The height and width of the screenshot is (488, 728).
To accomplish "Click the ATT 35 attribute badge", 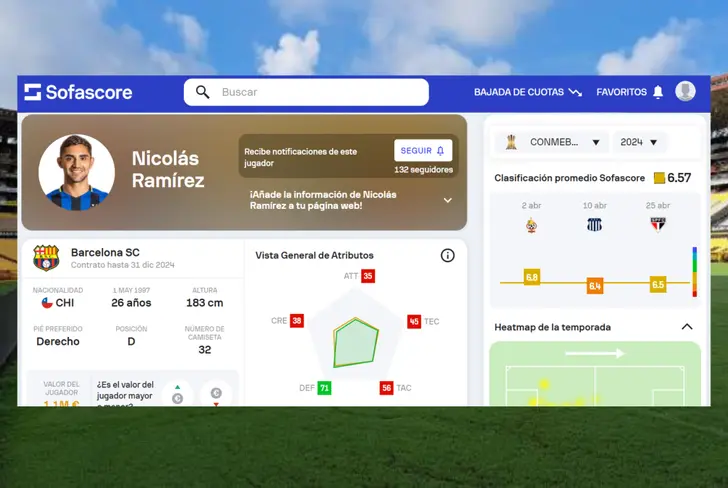I will 368,276.
